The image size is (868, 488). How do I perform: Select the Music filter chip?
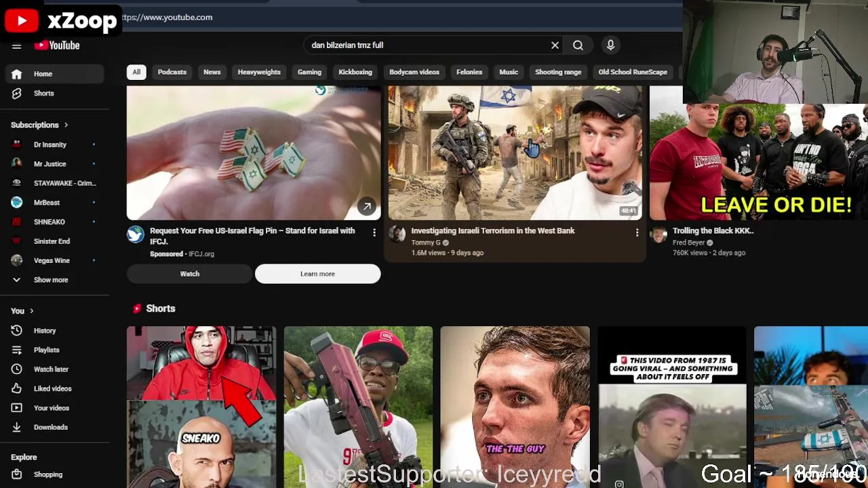(509, 72)
